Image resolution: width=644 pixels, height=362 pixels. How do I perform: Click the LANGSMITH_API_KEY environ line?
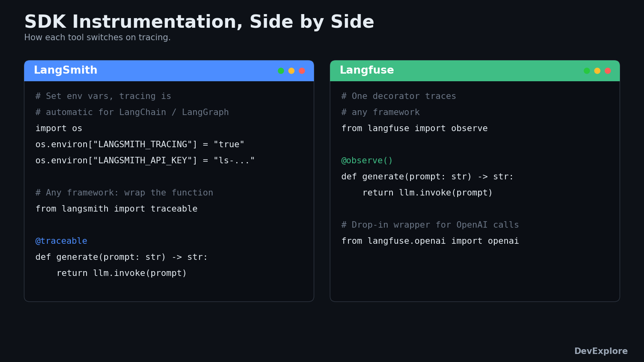[145, 160]
